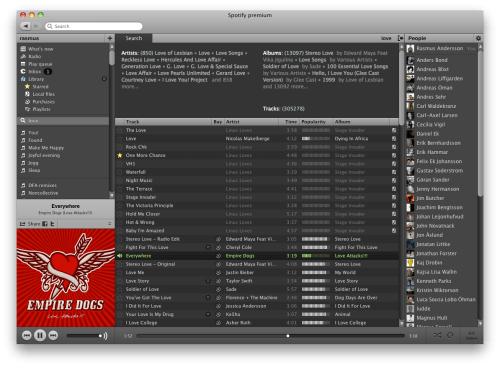
Task: Open the 'Make Me Happy' playlist
Action: click(x=46, y=148)
